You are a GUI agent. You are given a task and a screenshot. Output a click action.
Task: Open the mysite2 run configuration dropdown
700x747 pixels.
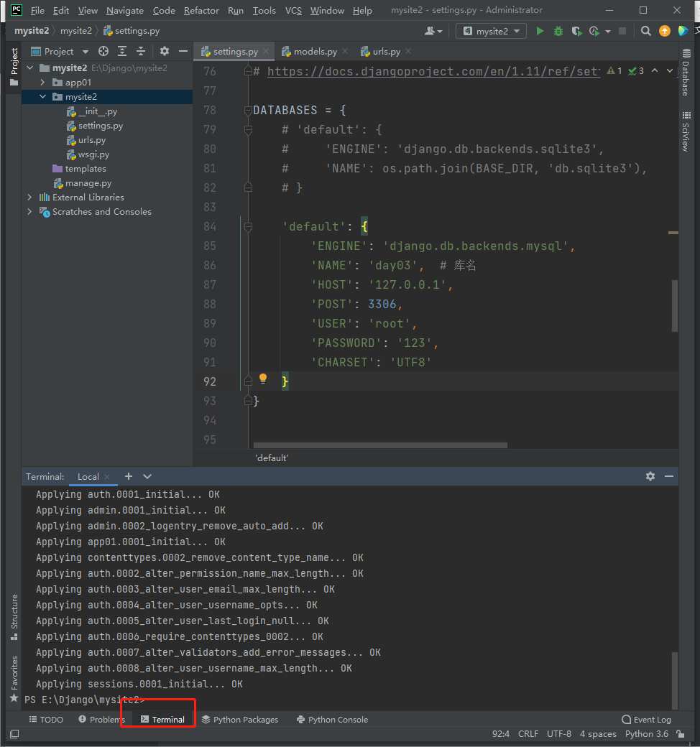pos(491,31)
